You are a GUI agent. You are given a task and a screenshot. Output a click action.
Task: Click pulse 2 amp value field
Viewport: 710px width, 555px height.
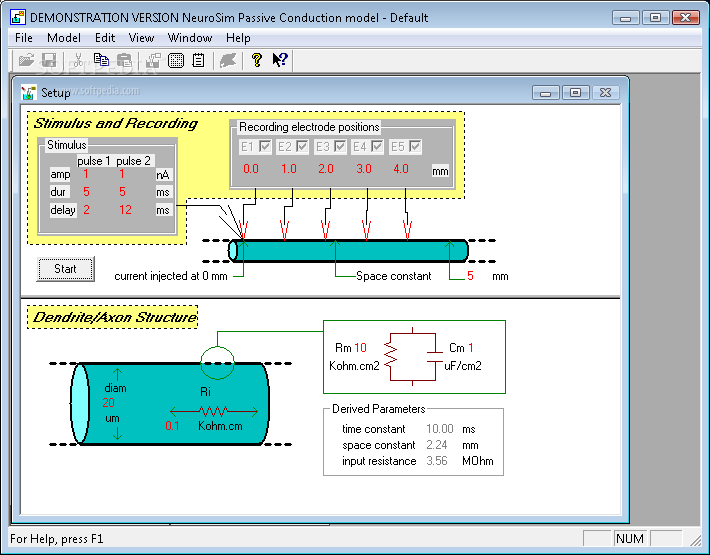point(122,174)
